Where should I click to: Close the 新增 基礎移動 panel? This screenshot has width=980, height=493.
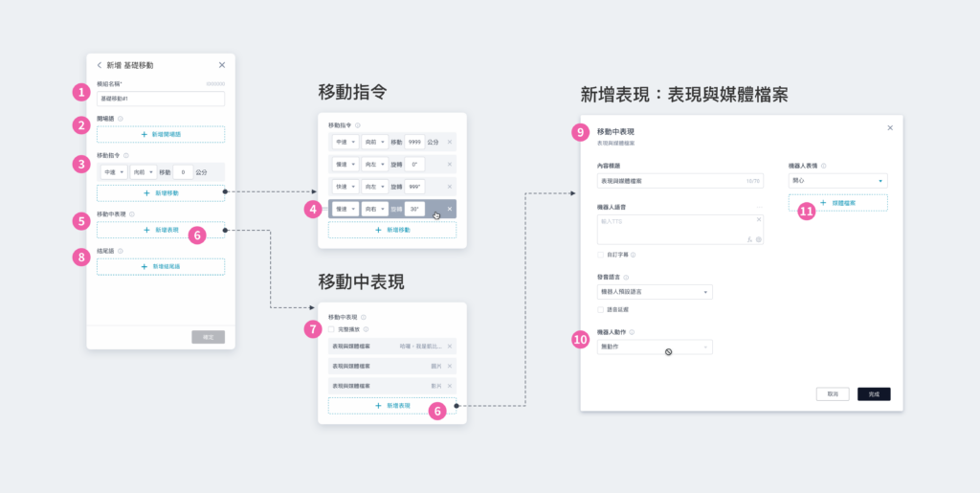tap(222, 65)
